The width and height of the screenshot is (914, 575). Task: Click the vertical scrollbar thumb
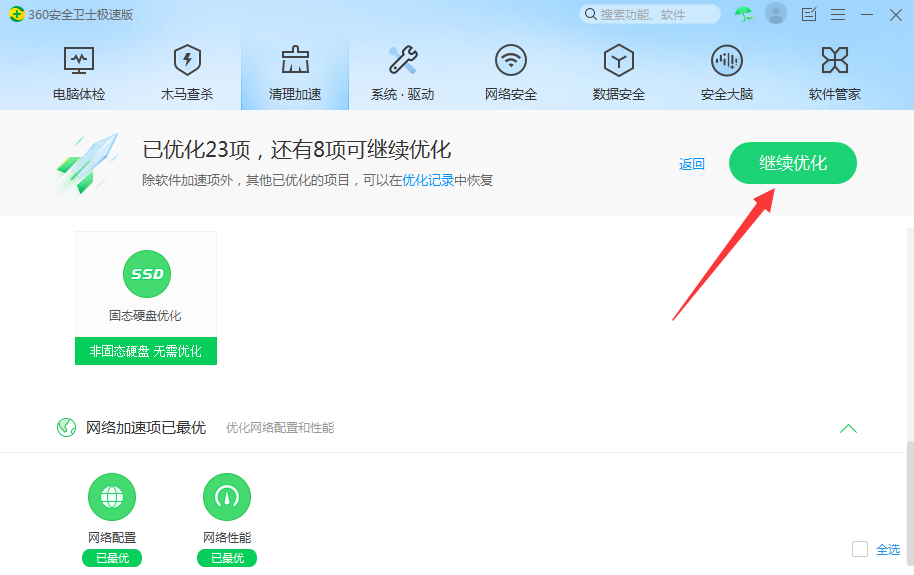point(910,503)
